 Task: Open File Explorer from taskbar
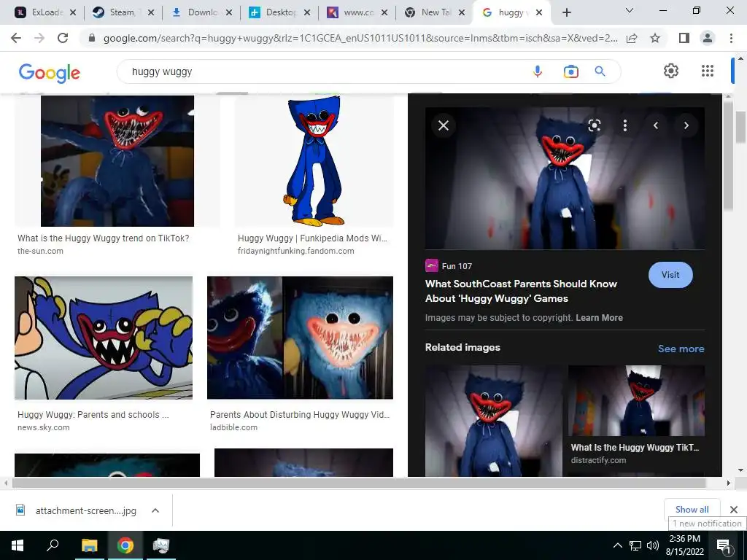90,545
